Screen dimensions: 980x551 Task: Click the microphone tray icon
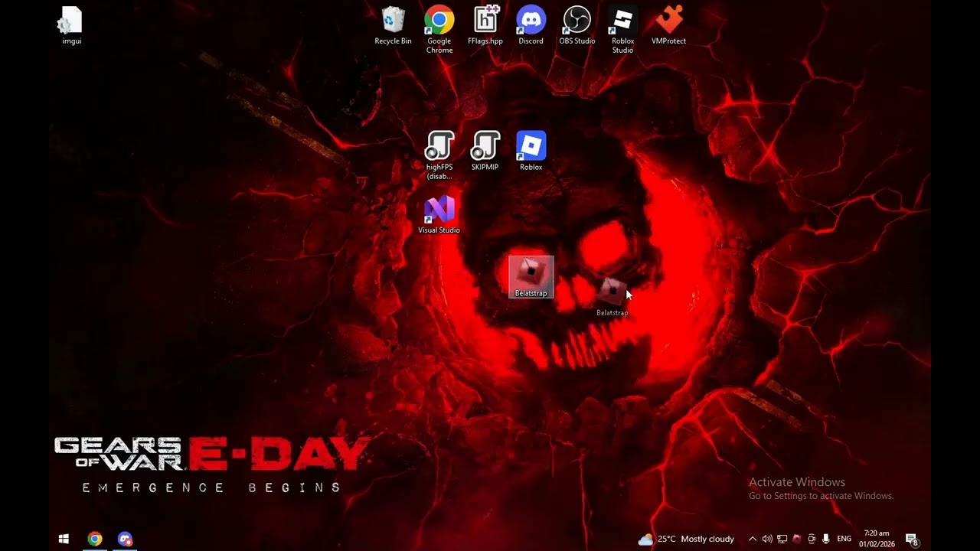[x=826, y=539]
